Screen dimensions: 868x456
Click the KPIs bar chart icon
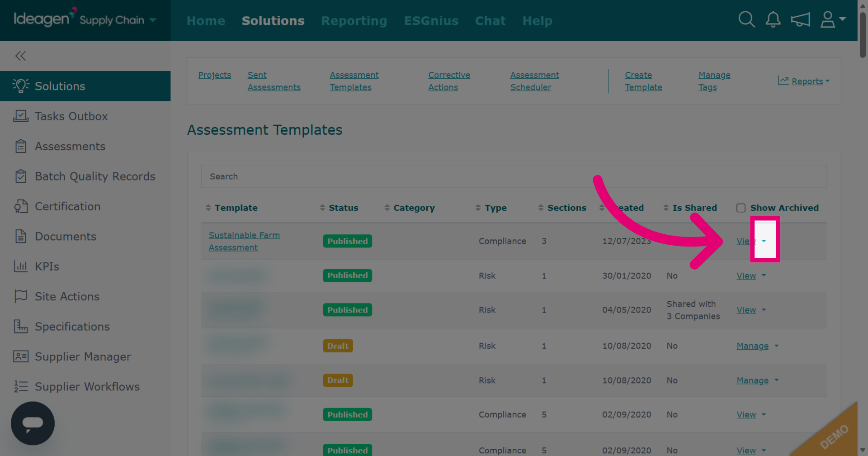(21, 266)
